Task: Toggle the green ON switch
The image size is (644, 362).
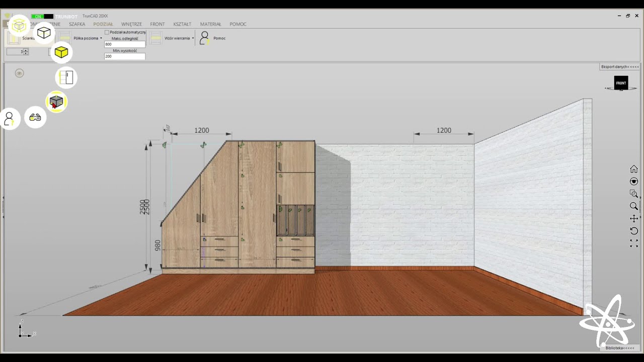Action: click(x=38, y=17)
